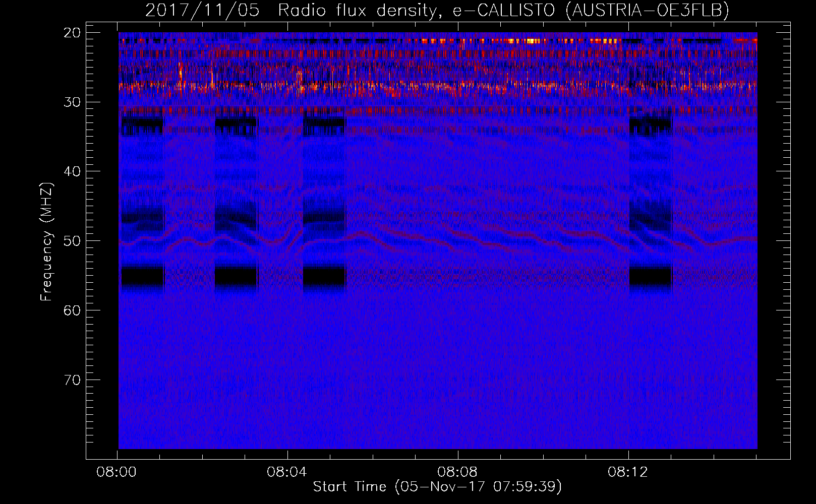
Task: Click the plot title 'Radio flux density, e-CALLISTO (AUSTRIA-OE3FLB)'
Action: pos(503,10)
